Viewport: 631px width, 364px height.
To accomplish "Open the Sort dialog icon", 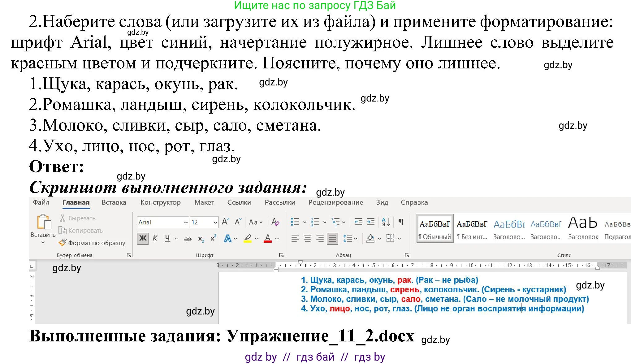I will pyautogui.click(x=386, y=222).
